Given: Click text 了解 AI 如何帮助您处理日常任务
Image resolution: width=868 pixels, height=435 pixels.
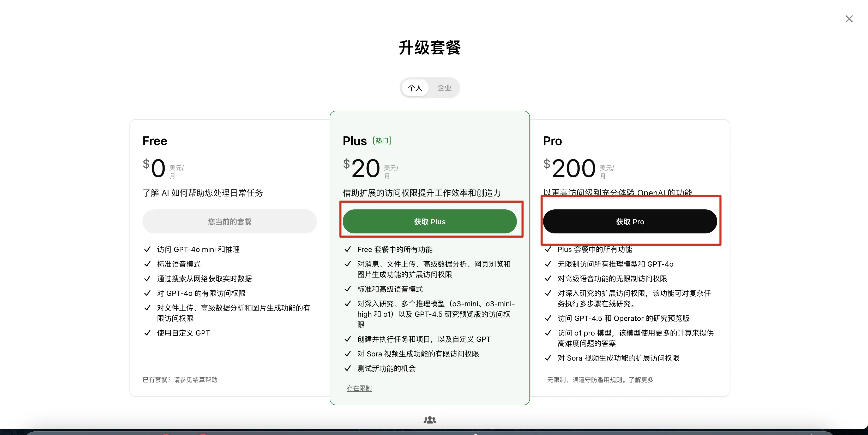Looking at the screenshot, I should (202, 193).
